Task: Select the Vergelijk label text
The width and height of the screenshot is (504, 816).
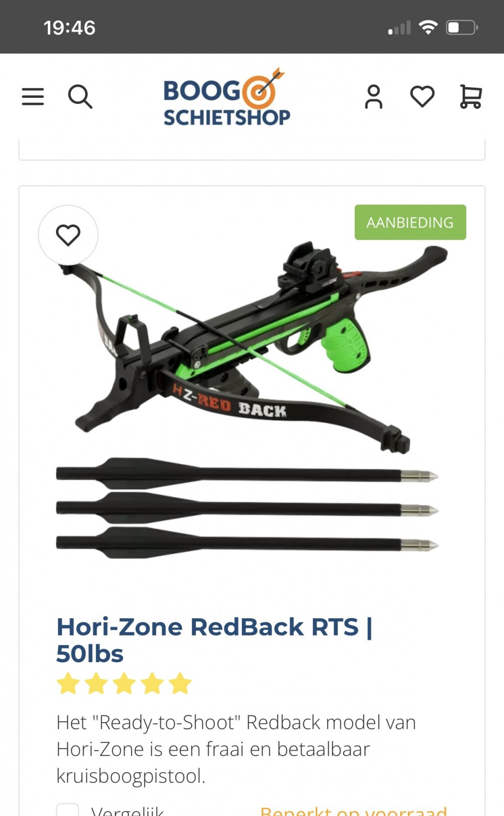Action: click(127, 810)
